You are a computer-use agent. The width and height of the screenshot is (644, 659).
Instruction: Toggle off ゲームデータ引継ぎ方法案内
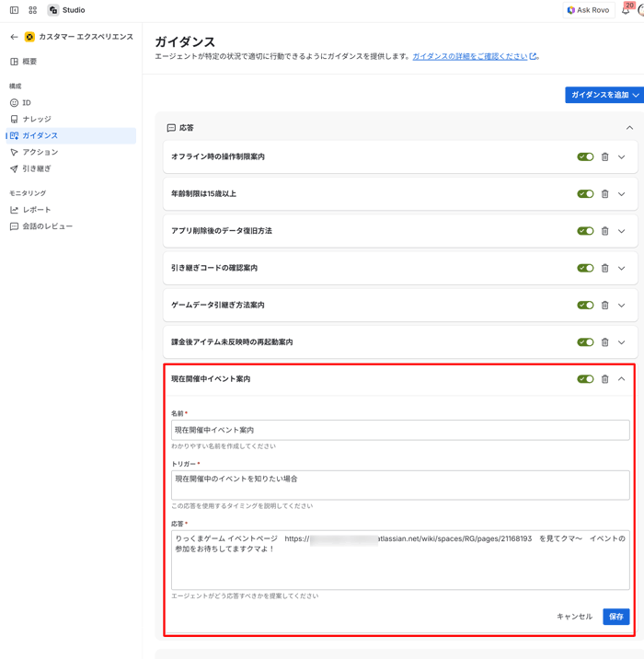click(585, 306)
